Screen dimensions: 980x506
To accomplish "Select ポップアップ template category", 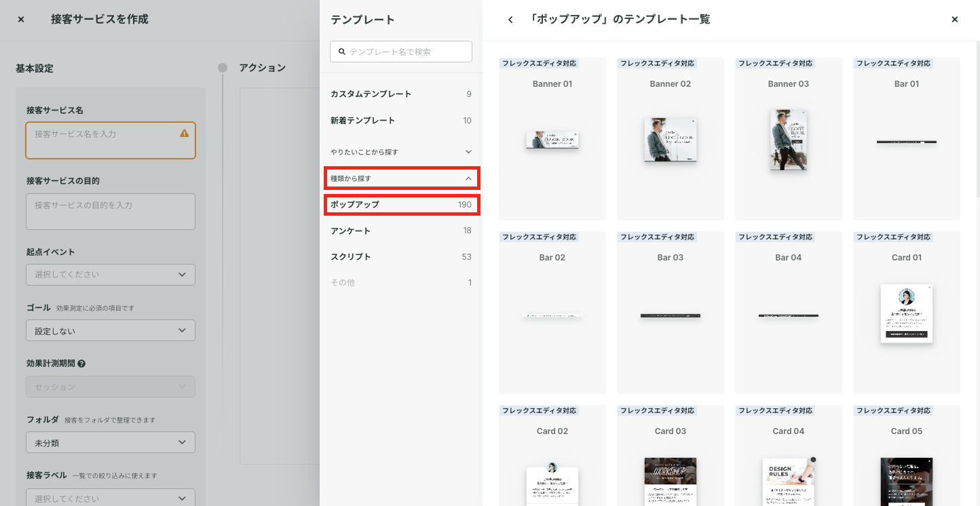I will pyautogui.click(x=402, y=205).
